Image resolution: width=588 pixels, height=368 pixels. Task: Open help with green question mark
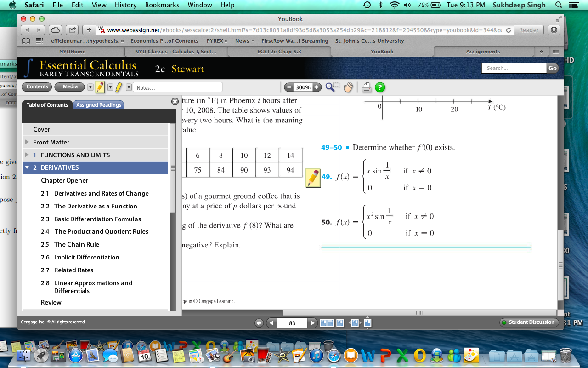(x=380, y=87)
